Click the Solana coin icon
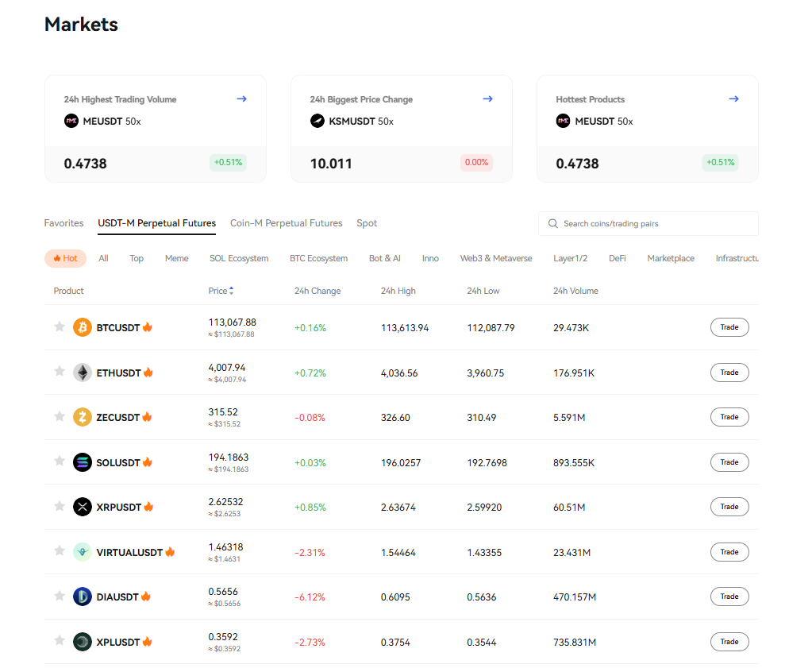The image size is (812, 668). (83, 462)
